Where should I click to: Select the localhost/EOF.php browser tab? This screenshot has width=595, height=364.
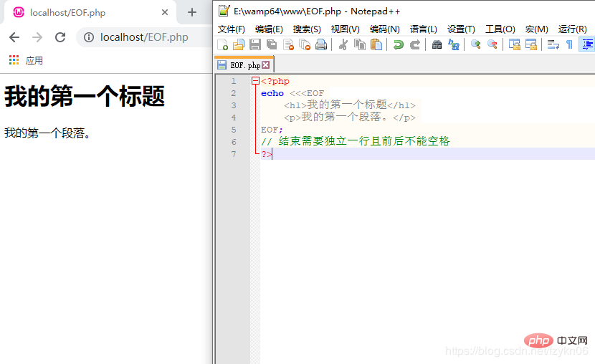[90, 12]
